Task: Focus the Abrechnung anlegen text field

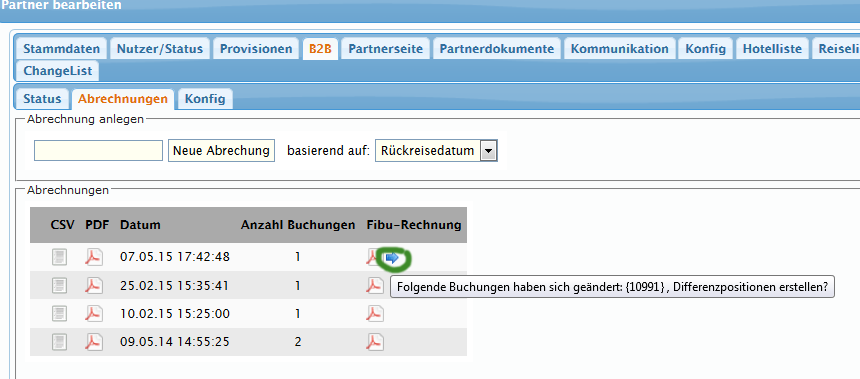Action: point(98,151)
